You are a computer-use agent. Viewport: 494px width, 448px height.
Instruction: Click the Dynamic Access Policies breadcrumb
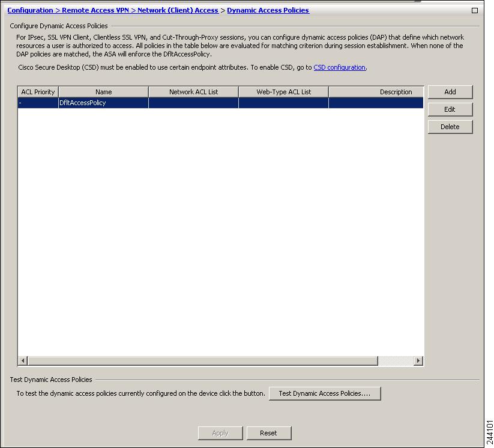pos(268,10)
